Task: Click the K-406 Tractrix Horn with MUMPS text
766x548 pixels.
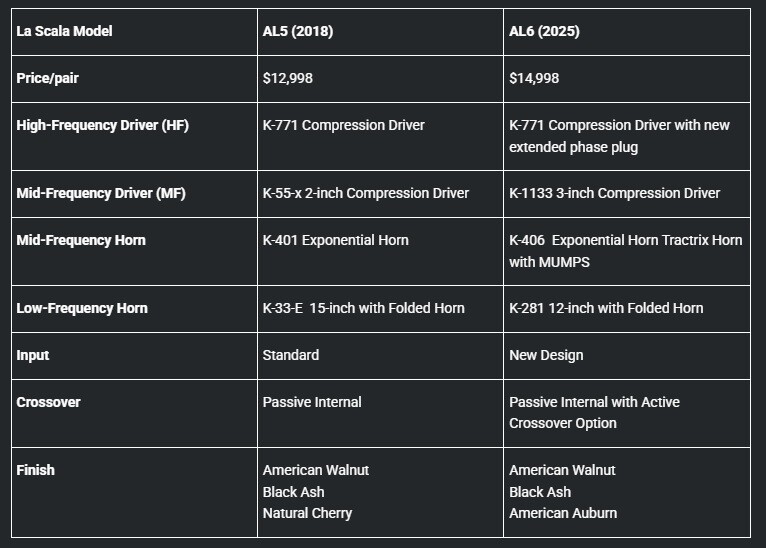Action: [626, 251]
